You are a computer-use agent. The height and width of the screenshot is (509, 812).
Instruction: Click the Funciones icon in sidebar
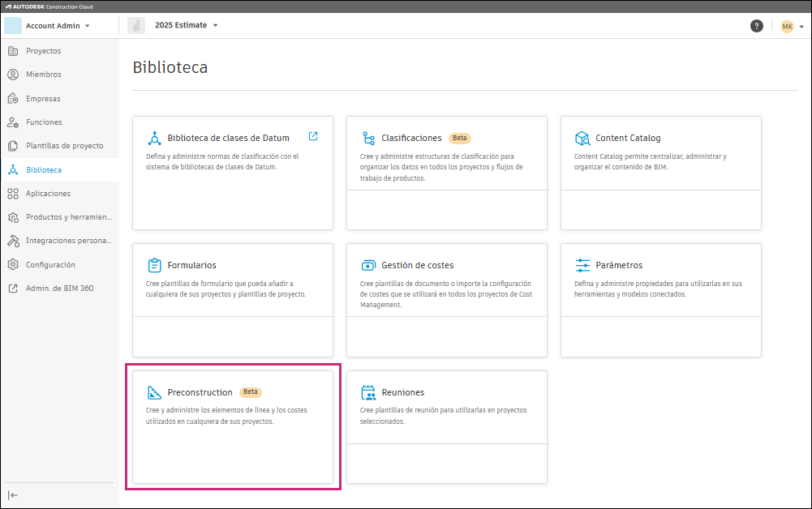tap(13, 122)
